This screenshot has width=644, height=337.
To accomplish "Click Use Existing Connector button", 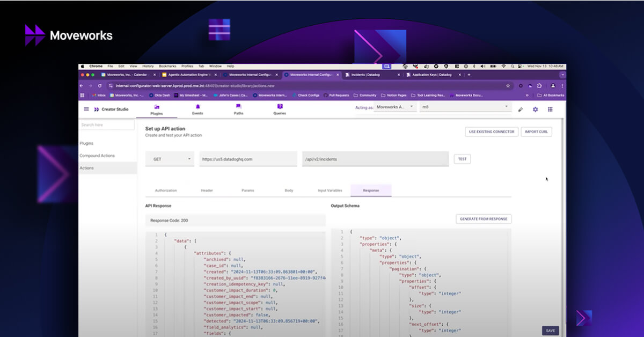I will 491,131.
